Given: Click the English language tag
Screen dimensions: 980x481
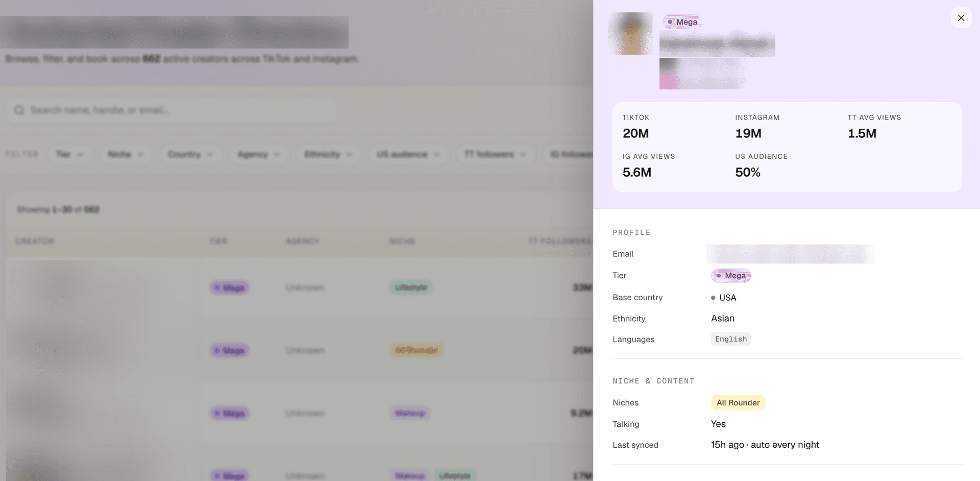Looking at the screenshot, I should point(731,339).
